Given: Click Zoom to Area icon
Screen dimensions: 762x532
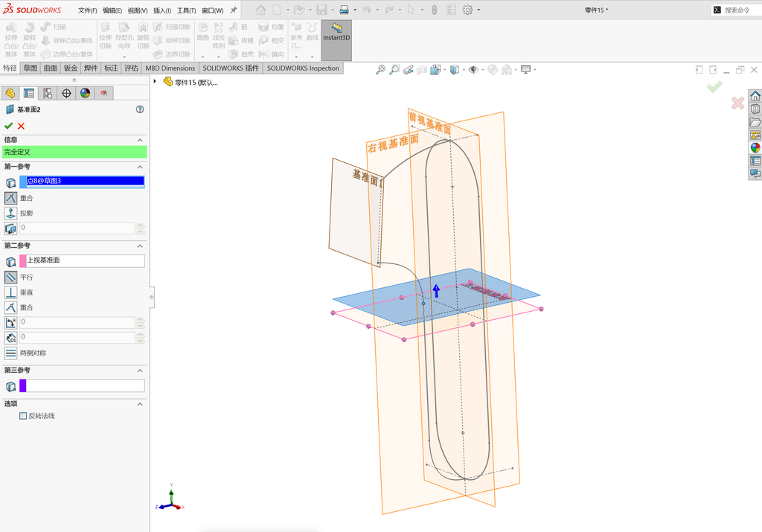Looking at the screenshot, I should tap(394, 69).
